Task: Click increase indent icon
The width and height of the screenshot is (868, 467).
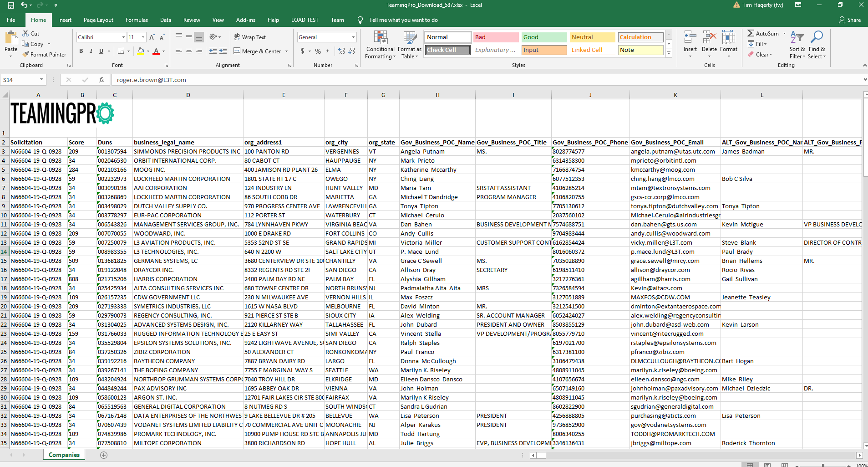Action: click(x=223, y=51)
